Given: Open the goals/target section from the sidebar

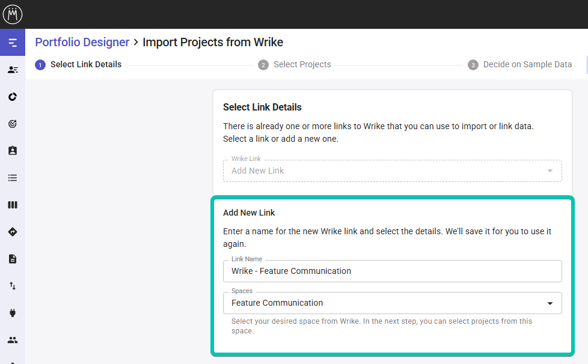Looking at the screenshot, I should pyautogui.click(x=12, y=123).
